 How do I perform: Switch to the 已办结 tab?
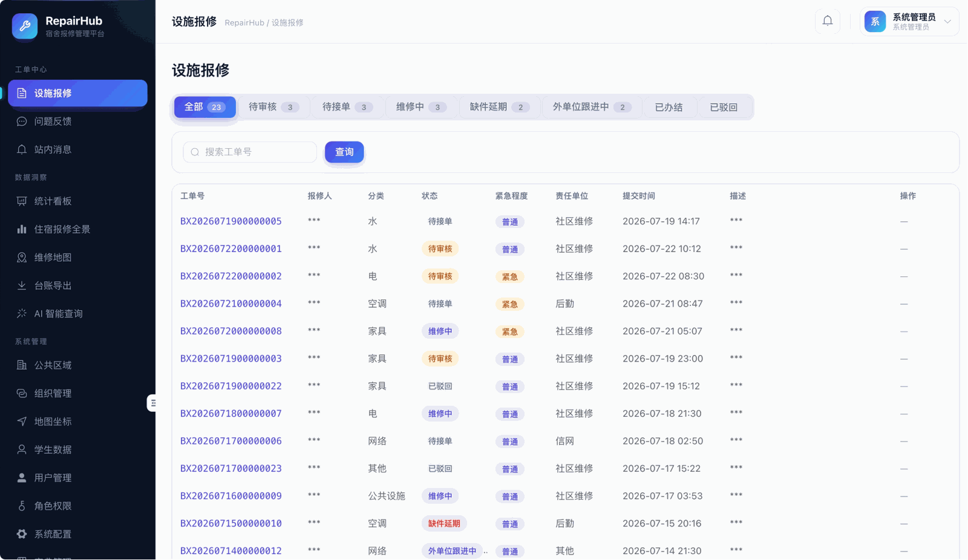[x=669, y=107]
